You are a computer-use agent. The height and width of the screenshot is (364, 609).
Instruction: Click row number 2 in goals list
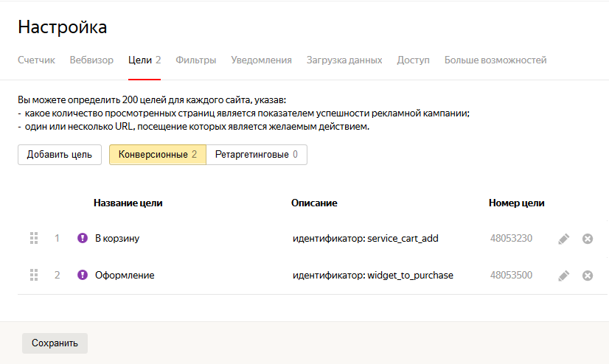click(57, 275)
